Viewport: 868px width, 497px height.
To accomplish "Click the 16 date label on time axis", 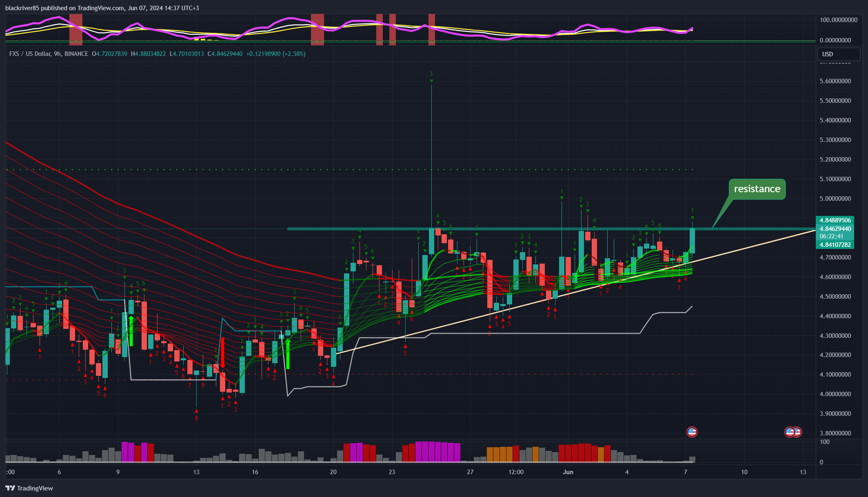I will 255,472.
